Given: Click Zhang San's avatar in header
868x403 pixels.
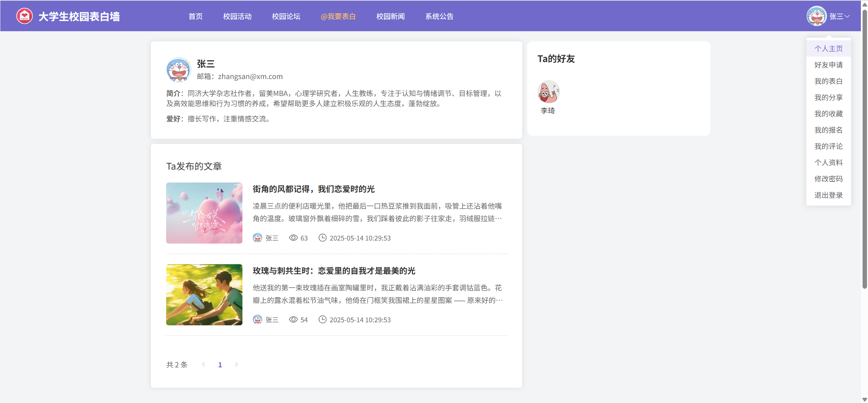Looking at the screenshot, I should click(x=816, y=16).
